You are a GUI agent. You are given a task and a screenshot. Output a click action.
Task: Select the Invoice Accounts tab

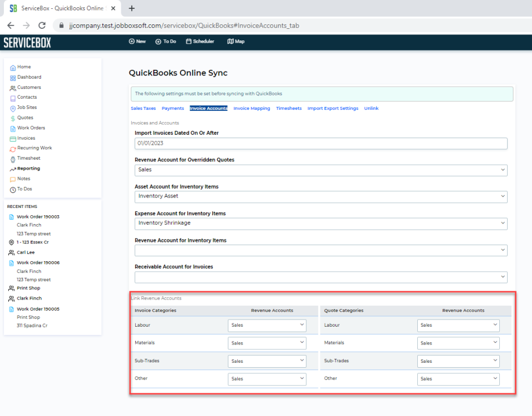coord(208,108)
